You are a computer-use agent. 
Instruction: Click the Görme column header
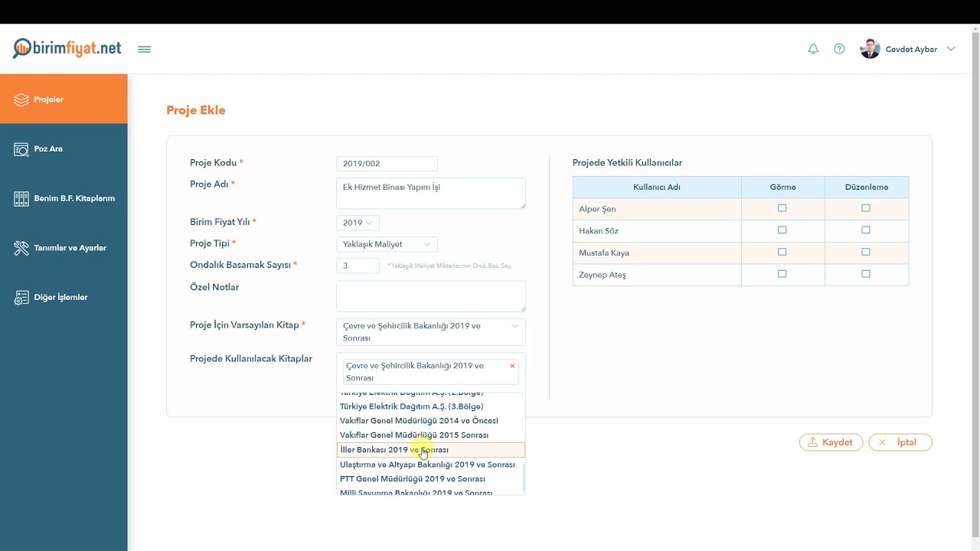point(782,187)
